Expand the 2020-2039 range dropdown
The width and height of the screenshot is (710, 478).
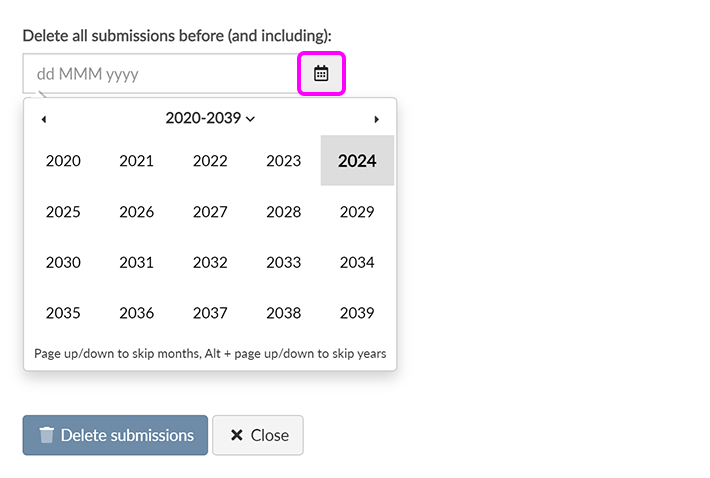click(x=210, y=118)
